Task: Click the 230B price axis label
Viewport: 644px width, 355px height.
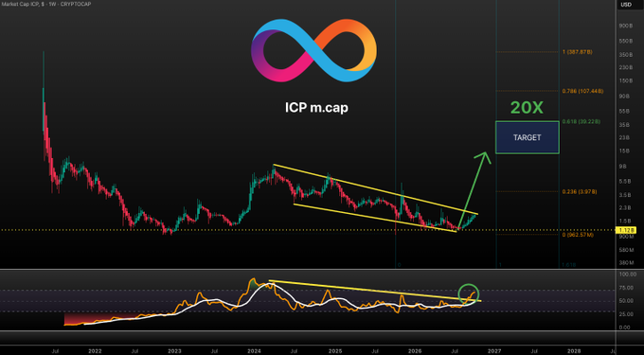Action: coord(625,67)
